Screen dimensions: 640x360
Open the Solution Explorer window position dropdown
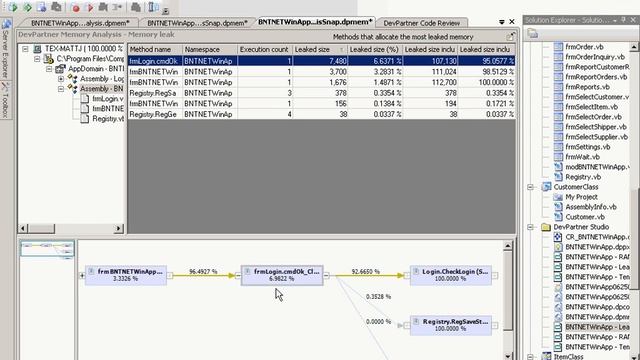click(615, 20)
